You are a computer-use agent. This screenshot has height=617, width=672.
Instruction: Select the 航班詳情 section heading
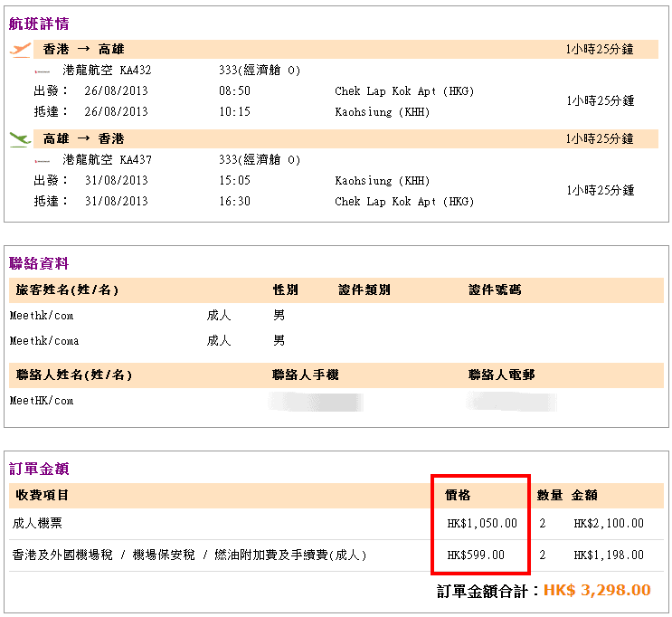[39, 24]
